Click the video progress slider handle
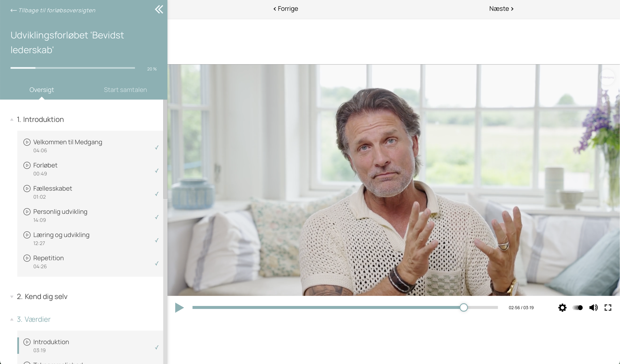 (x=464, y=307)
